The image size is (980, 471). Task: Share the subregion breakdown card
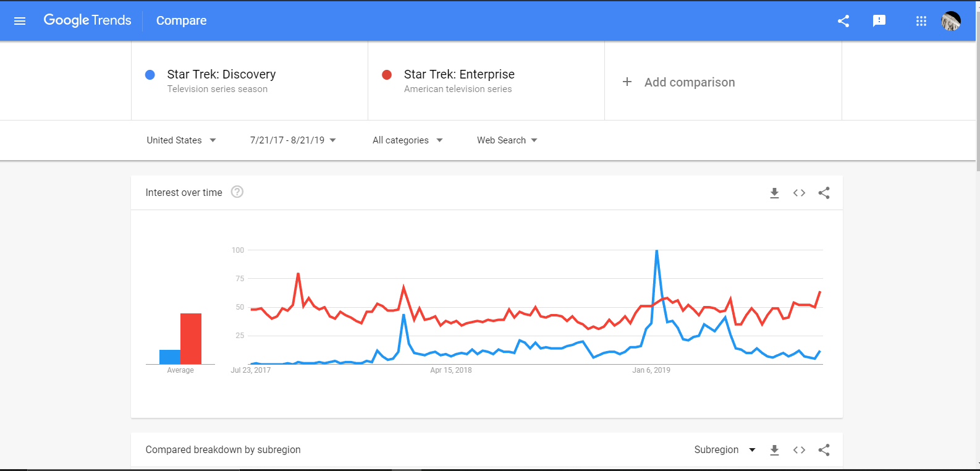pyautogui.click(x=824, y=450)
